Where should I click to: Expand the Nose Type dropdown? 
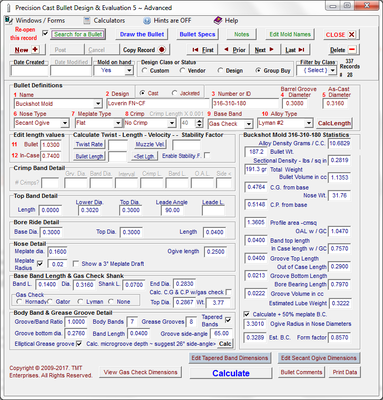tap(65, 123)
